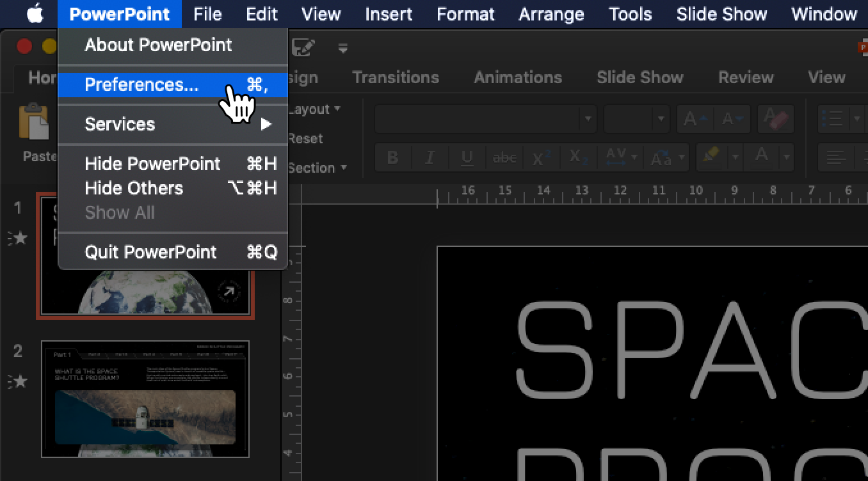The width and height of the screenshot is (868, 481).
Task: Click the edit-pencil quick access toolbar icon
Action: click(304, 47)
